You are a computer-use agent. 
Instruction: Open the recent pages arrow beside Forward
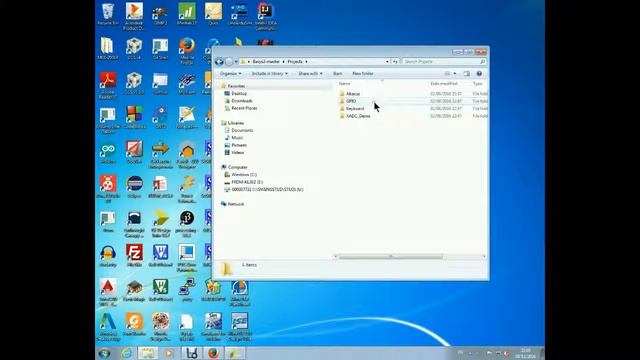pyautogui.click(x=236, y=62)
